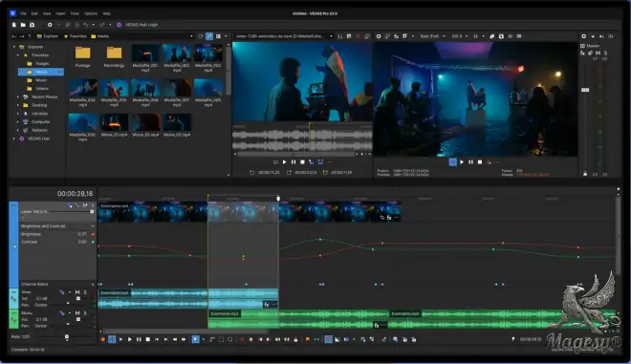Image resolution: width=631 pixels, height=364 pixels.
Task: Click Stop in the timeline transport bar
Action: click(147, 339)
